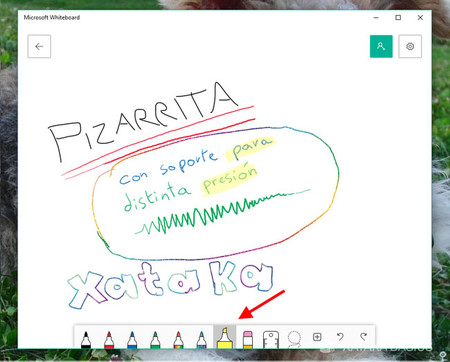Select the rainbow pen tool

tap(178, 339)
